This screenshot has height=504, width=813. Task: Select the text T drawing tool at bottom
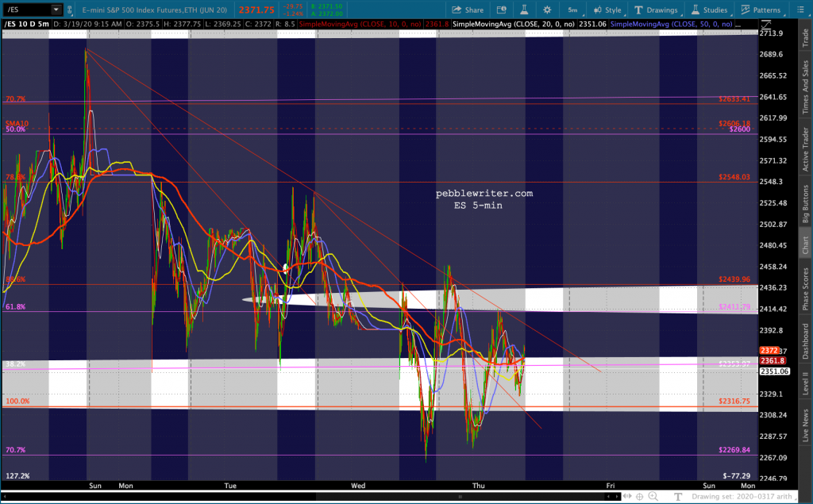click(x=678, y=497)
